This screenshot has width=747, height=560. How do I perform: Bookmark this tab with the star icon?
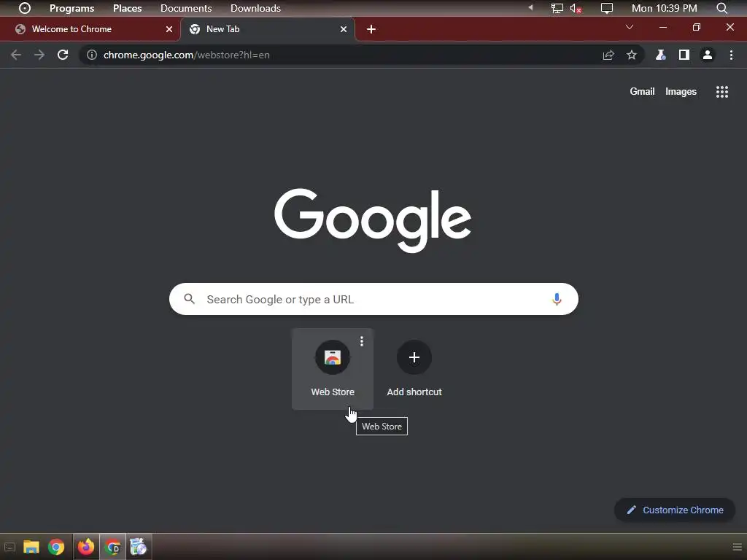[x=632, y=55]
